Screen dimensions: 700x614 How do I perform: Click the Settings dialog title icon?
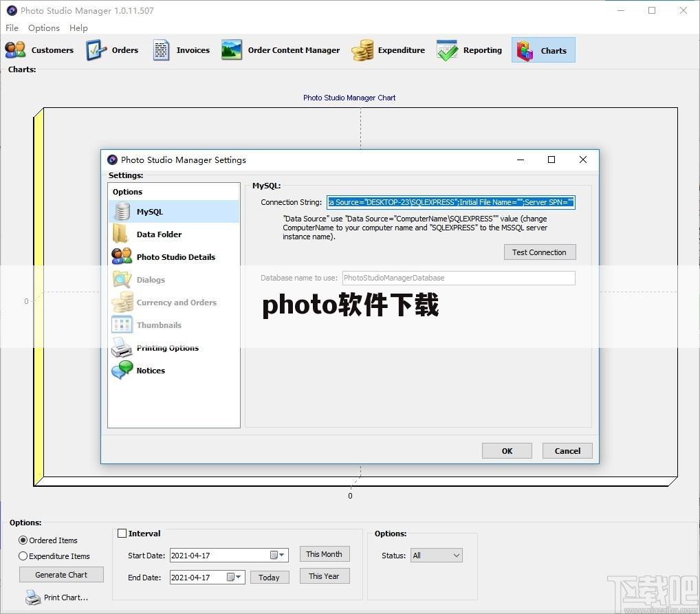coord(113,160)
